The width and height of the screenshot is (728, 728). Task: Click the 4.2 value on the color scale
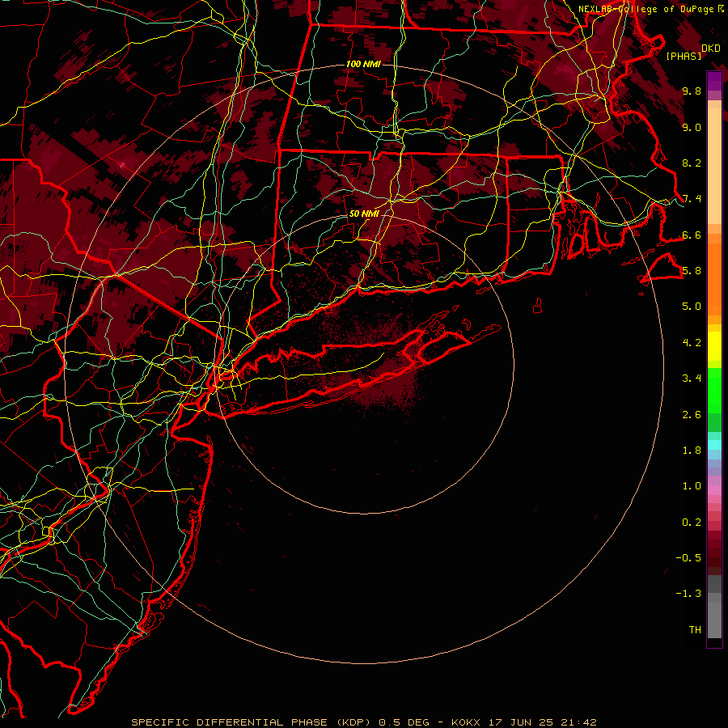tap(692, 343)
